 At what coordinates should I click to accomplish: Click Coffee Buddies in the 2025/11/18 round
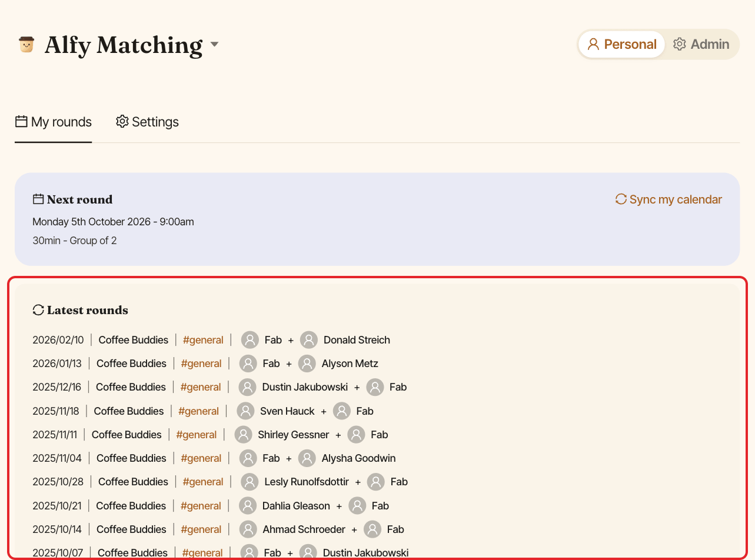click(x=129, y=411)
